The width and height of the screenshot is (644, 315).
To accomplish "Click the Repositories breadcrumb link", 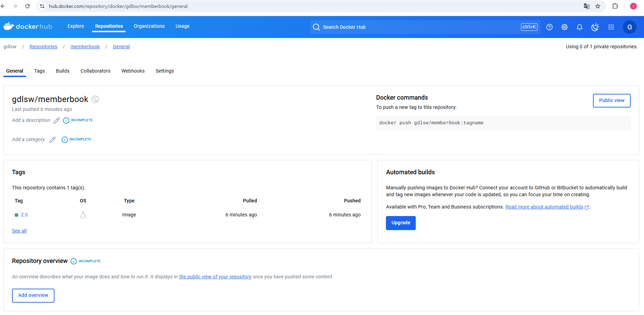I will coord(44,47).
